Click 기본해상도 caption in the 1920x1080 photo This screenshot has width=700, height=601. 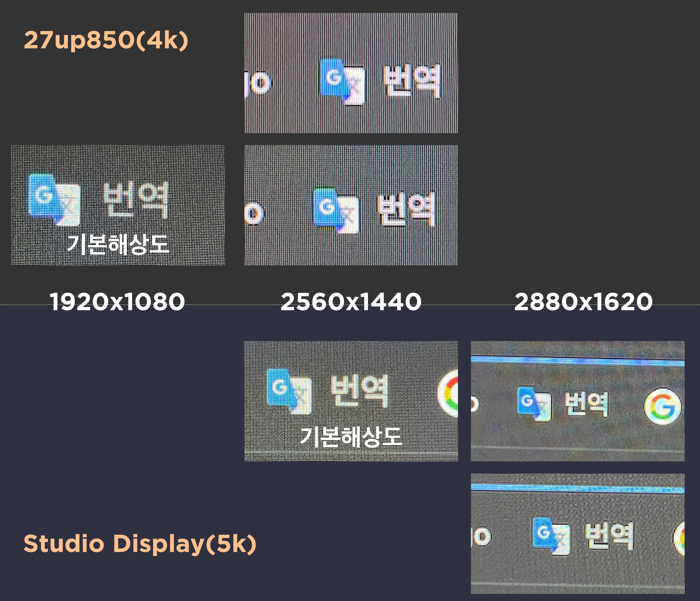(x=118, y=244)
